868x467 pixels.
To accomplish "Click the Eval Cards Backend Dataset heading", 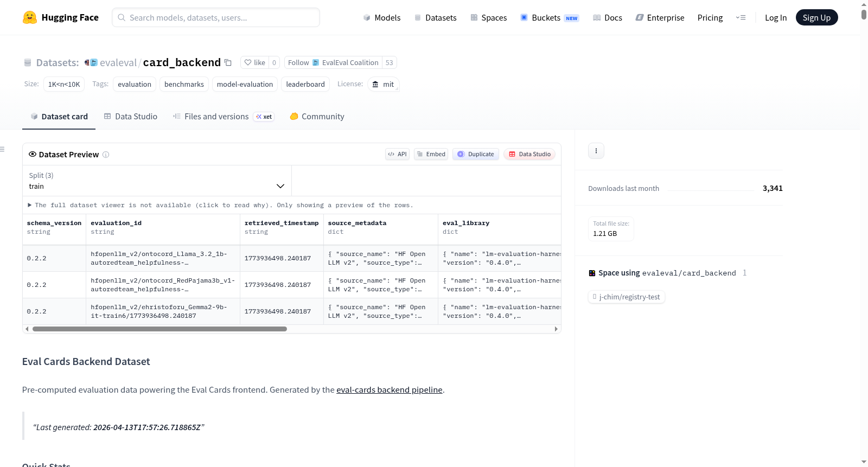I will click(x=86, y=362).
